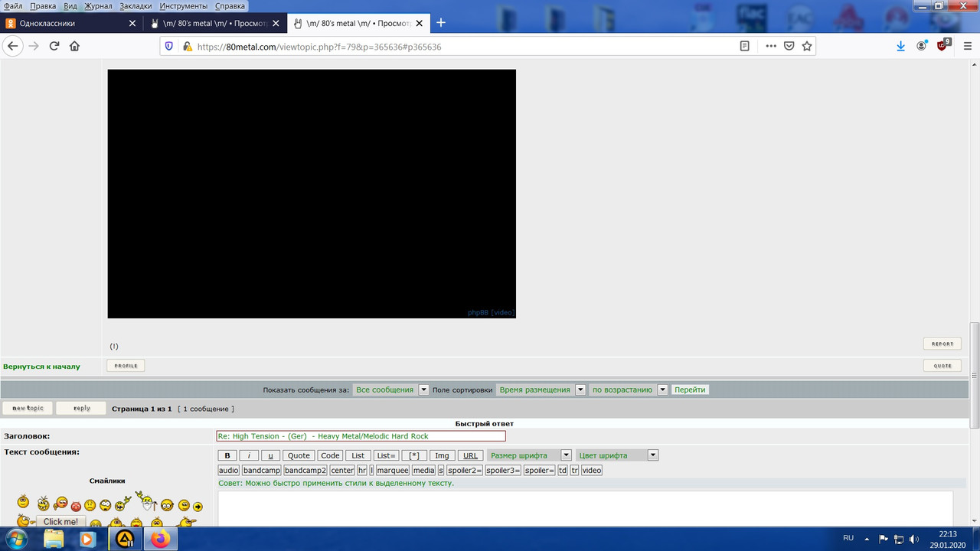
Task: Expand the Все сообщения dropdown
Action: pyautogui.click(x=390, y=390)
